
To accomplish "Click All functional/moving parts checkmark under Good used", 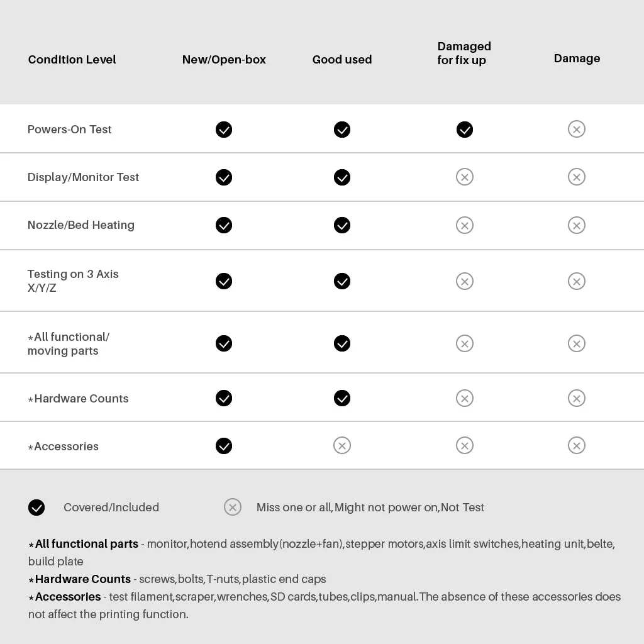I will [x=342, y=343].
